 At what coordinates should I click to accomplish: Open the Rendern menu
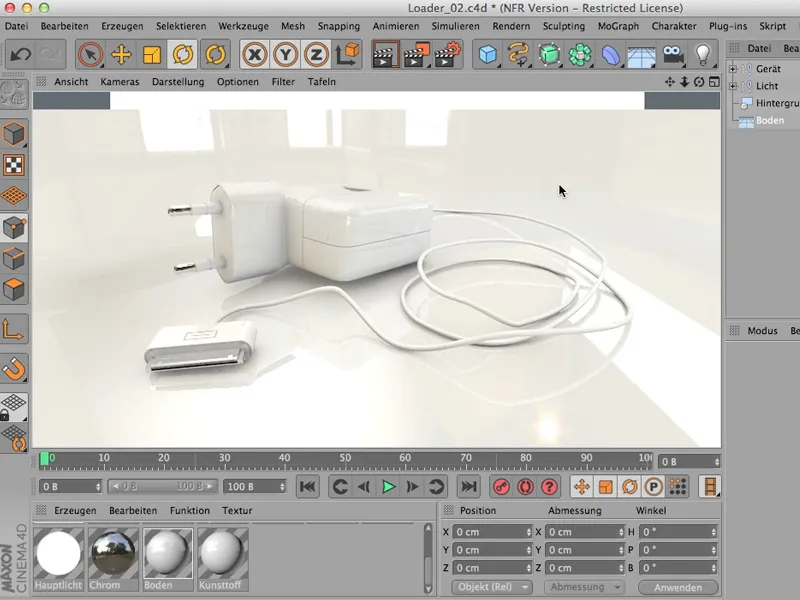pyautogui.click(x=511, y=26)
